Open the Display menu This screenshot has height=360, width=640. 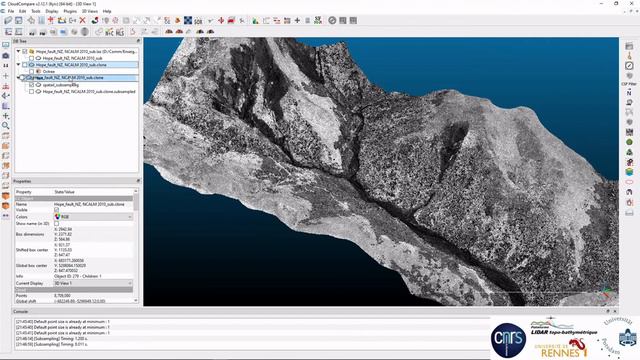(52, 11)
